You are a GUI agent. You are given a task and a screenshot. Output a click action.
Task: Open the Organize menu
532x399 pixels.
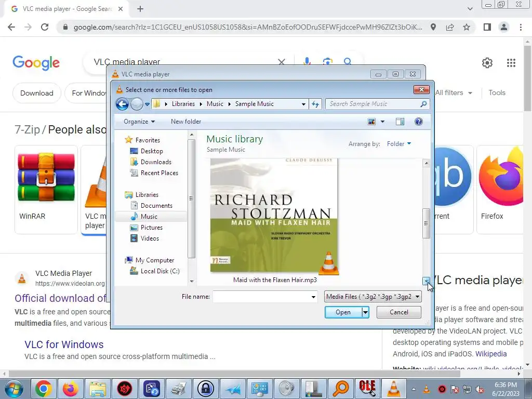click(x=139, y=122)
